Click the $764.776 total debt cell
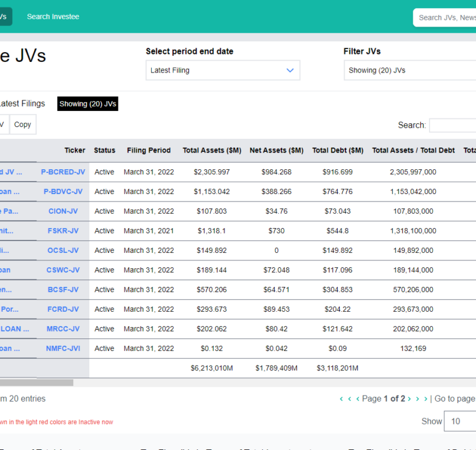This screenshot has height=450, width=476. tap(338, 192)
